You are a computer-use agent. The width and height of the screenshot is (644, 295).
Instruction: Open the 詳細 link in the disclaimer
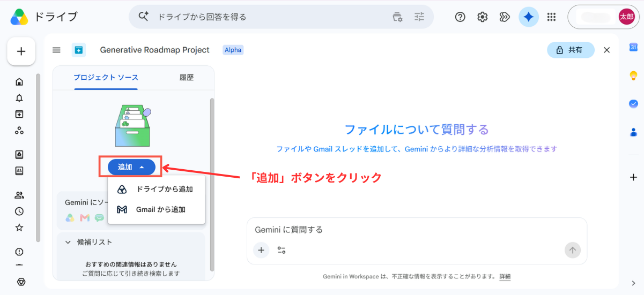tap(505, 277)
